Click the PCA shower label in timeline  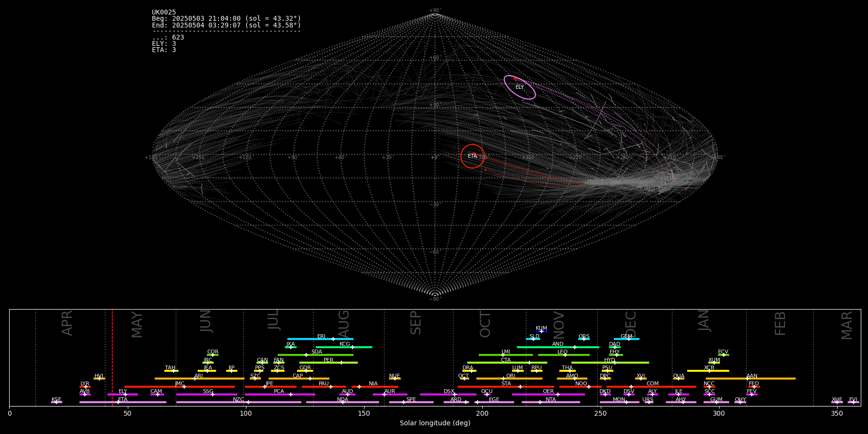pyautogui.click(x=279, y=392)
